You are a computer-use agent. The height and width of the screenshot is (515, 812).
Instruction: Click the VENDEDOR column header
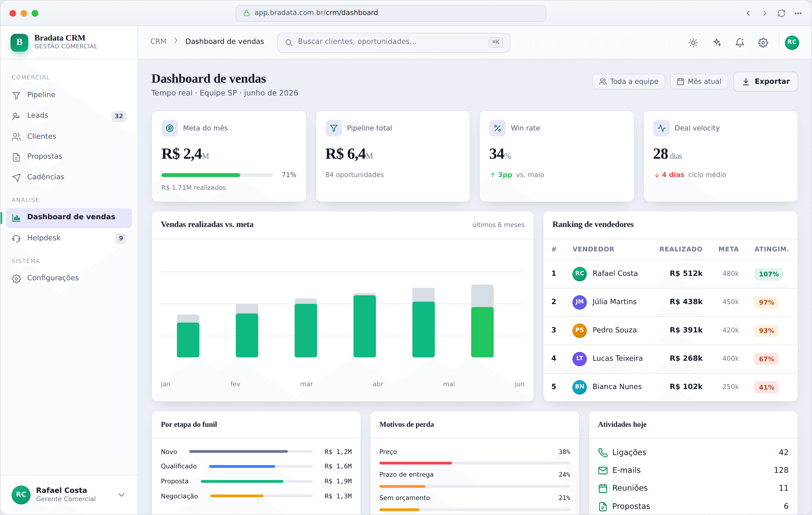pos(593,249)
